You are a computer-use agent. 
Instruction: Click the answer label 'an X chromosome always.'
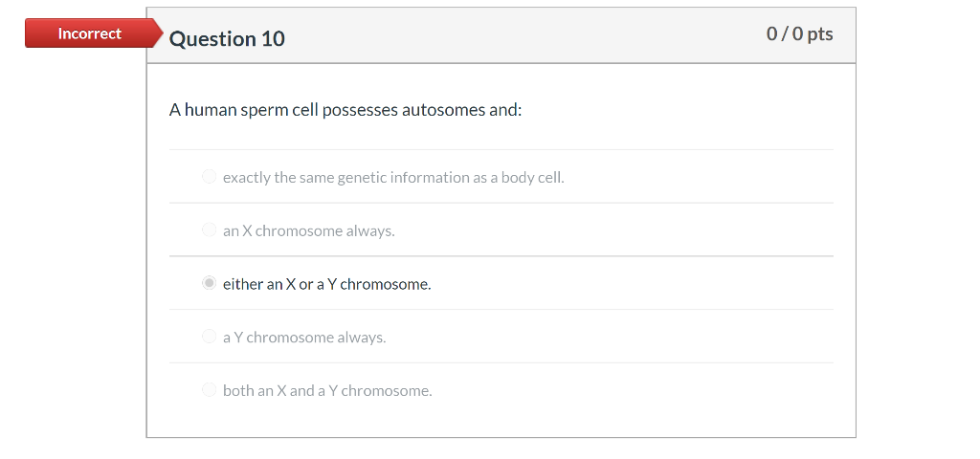pos(309,231)
